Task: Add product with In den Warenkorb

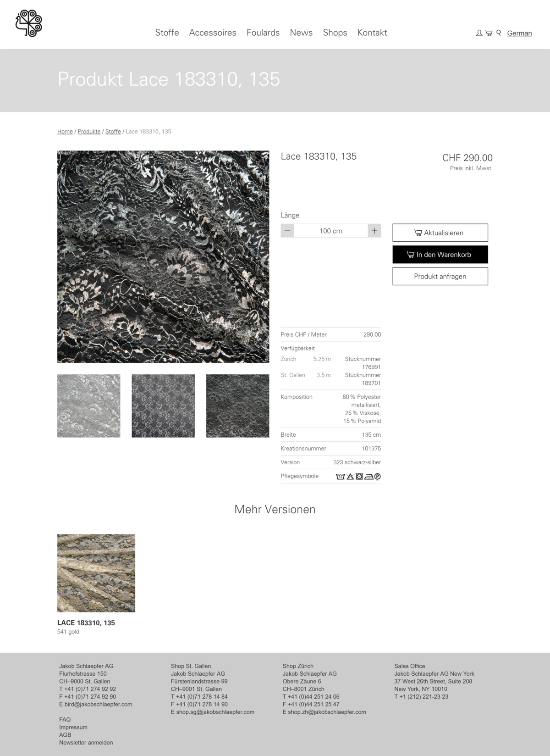Action: [440, 255]
